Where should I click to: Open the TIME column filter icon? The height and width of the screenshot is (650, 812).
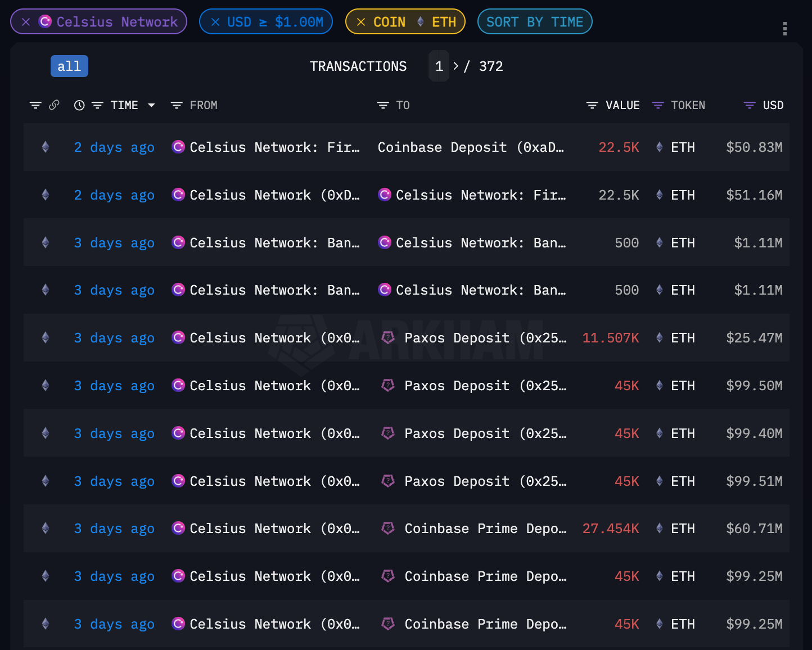[97, 105]
